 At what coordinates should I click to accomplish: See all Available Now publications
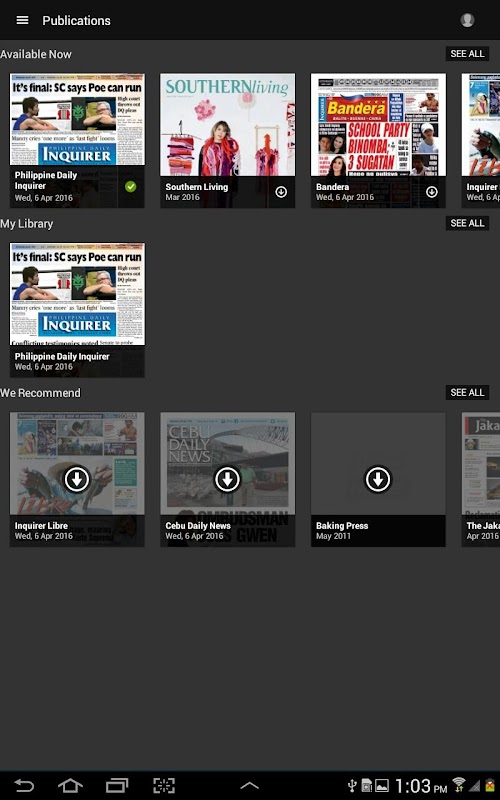467,54
